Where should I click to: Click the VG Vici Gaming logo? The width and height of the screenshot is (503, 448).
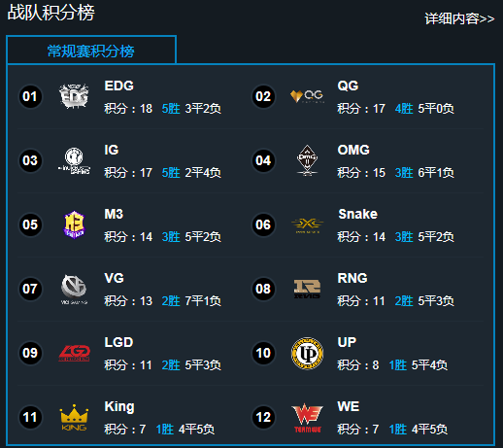click(74, 289)
